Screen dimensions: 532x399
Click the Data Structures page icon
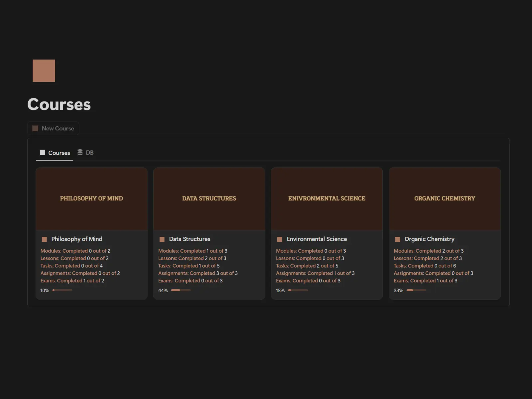click(162, 239)
